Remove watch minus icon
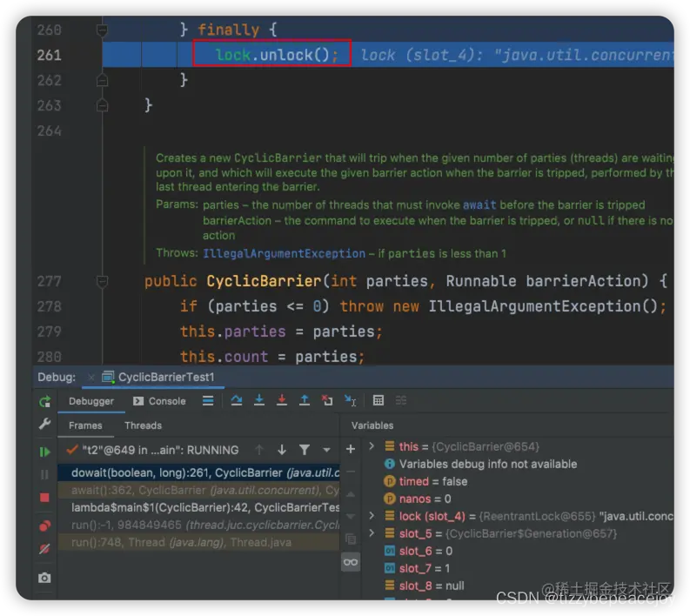The height and width of the screenshot is (616, 690). point(351,472)
